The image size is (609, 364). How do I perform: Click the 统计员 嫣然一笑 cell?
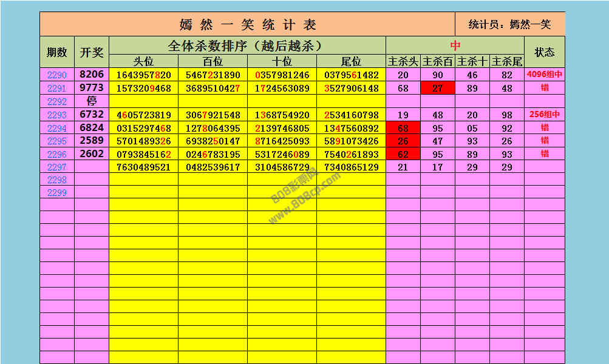(509, 24)
